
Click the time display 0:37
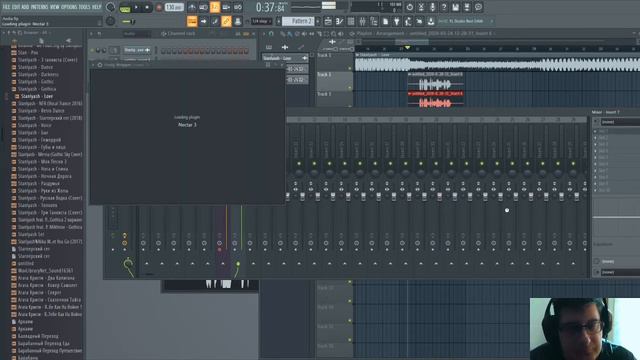point(270,7)
